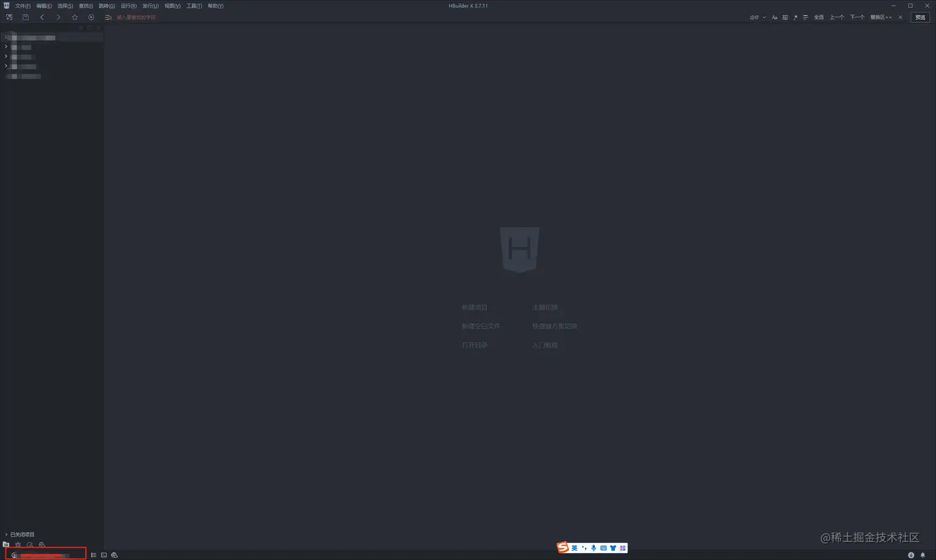
Task: Open the 工具(T) menu
Action: point(194,6)
